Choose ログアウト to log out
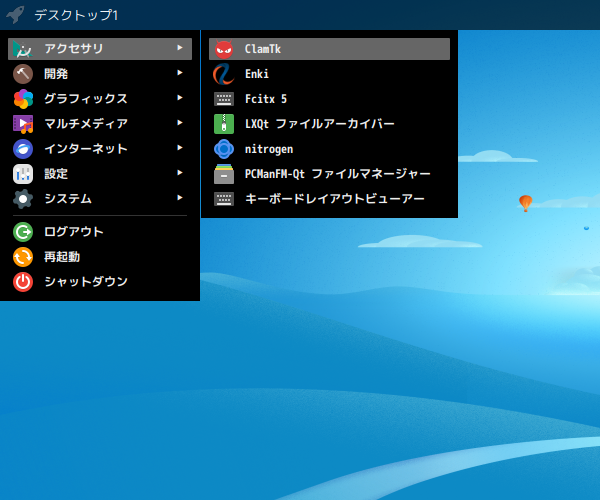 point(100,232)
